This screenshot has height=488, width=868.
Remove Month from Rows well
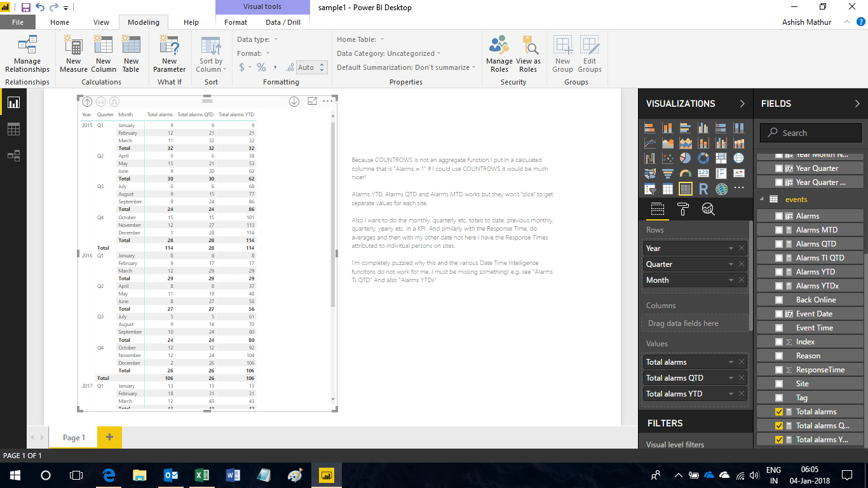(742, 280)
